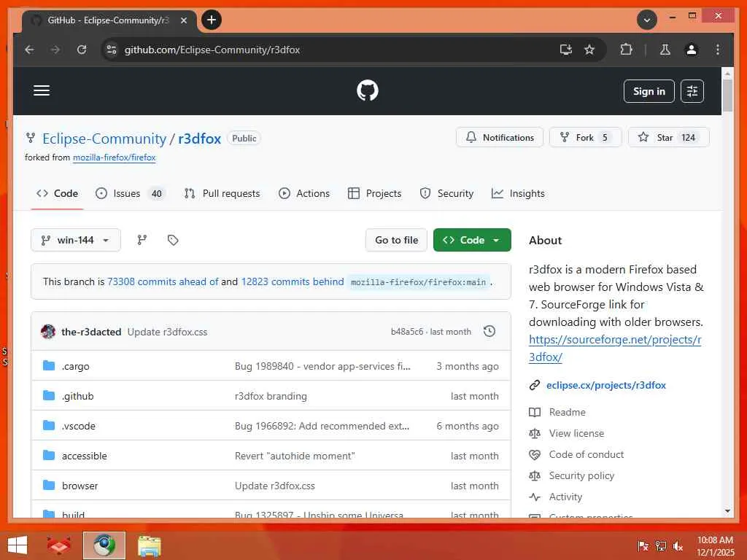Click the 73308 commits ahead of link
The image size is (747, 560).
coord(163,281)
